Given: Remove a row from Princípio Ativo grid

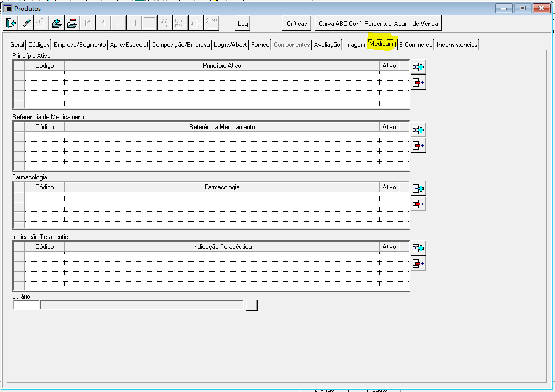Looking at the screenshot, I should coord(418,82).
